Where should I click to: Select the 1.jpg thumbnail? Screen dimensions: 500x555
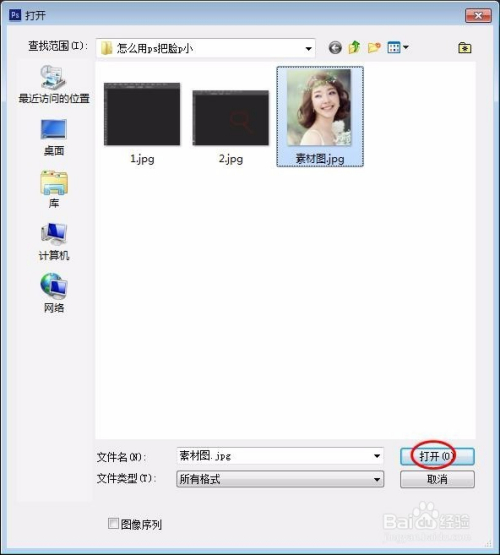142,114
